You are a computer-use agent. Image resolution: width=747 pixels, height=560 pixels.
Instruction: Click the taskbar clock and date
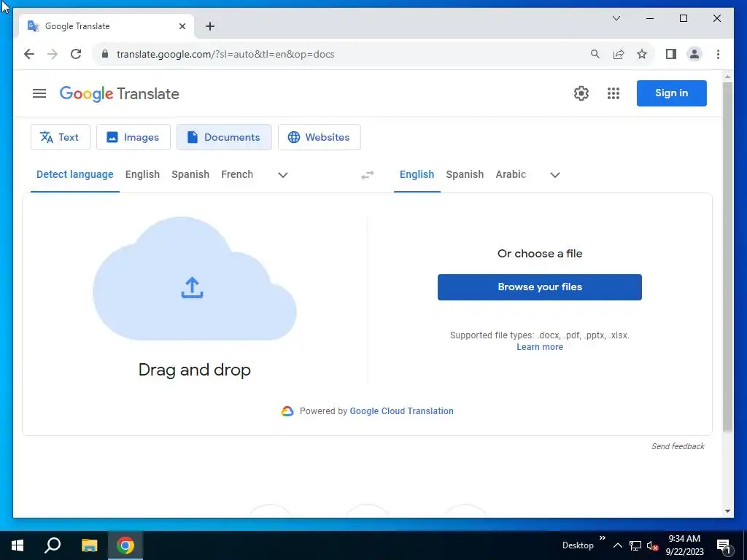(x=684, y=545)
